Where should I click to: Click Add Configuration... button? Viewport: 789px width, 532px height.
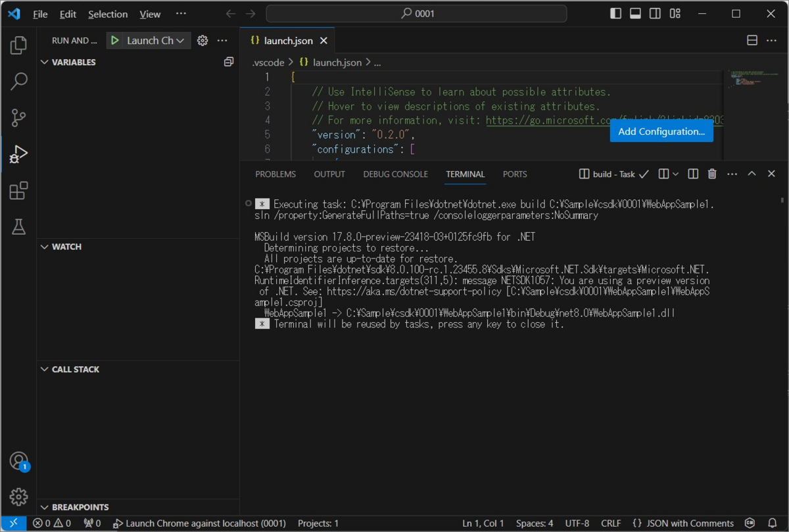point(661,131)
